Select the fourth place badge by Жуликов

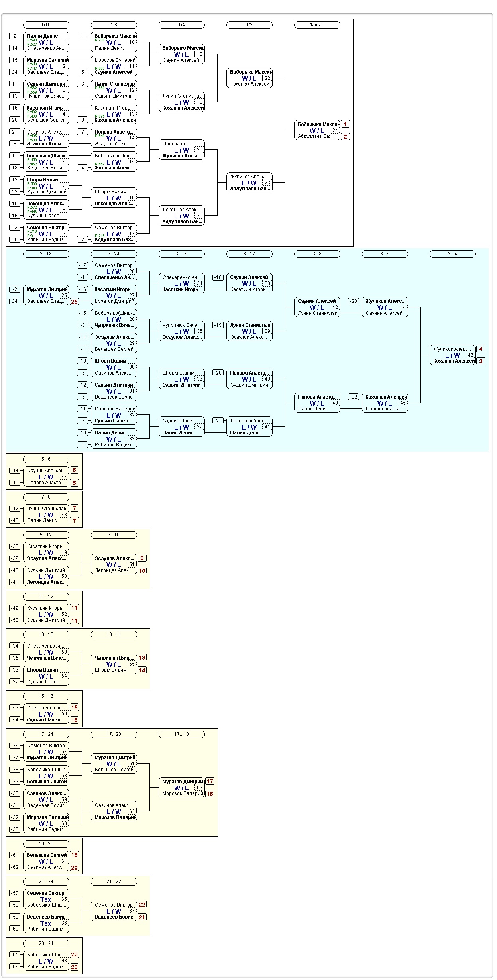point(481,349)
